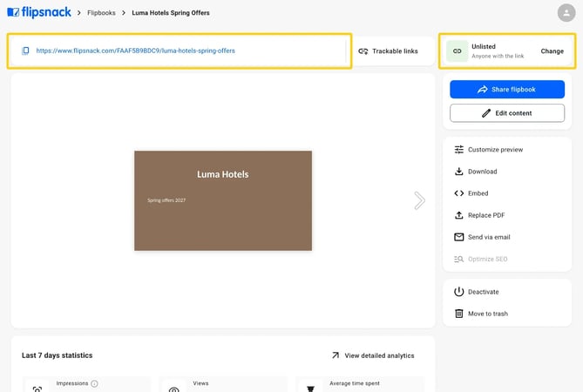Click the Luma Hotels flipbook cover preview
Viewport: 583px width, 392px height.
pyautogui.click(x=223, y=200)
